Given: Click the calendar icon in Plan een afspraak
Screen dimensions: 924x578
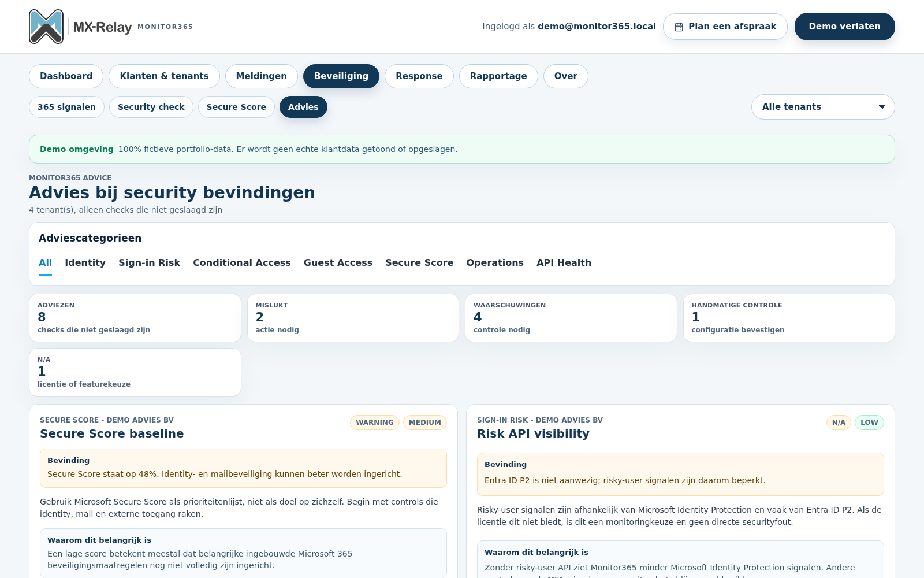Looking at the screenshot, I should pos(679,27).
